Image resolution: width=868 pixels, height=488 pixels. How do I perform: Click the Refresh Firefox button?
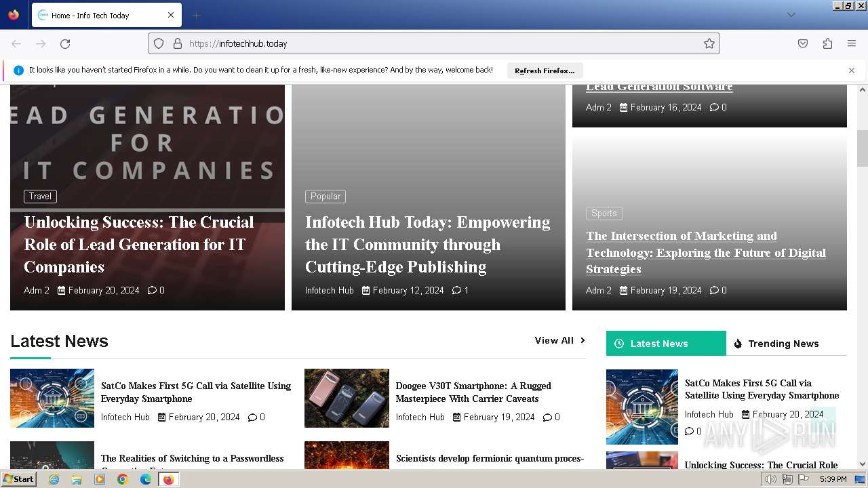click(x=545, y=70)
